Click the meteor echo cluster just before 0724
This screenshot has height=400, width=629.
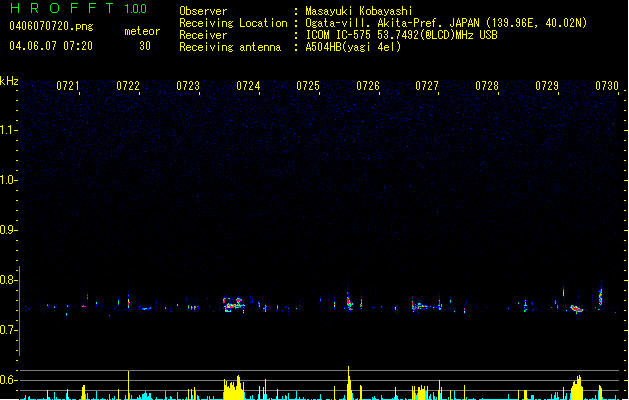234,305
